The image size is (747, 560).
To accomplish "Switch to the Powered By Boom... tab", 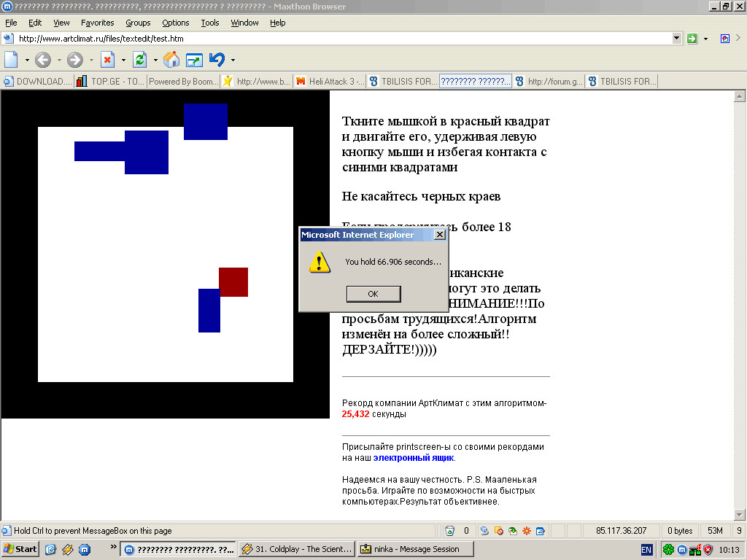I will coord(183,82).
